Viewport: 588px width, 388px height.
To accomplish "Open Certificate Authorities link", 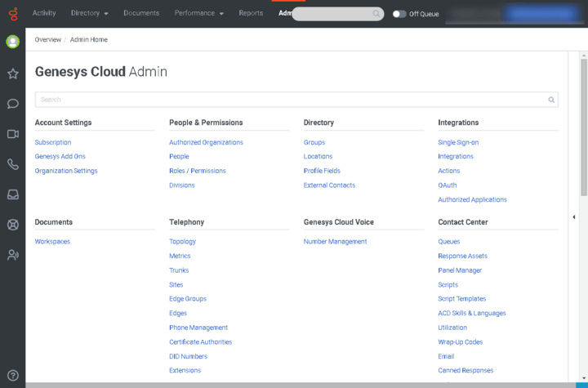I will 201,342.
